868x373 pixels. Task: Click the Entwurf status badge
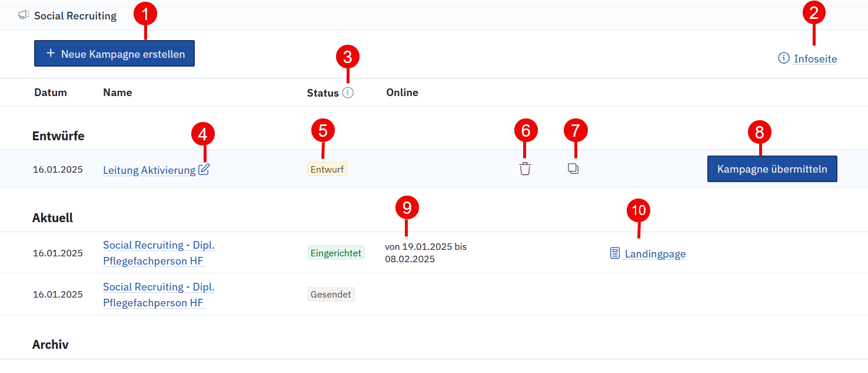pos(327,169)
